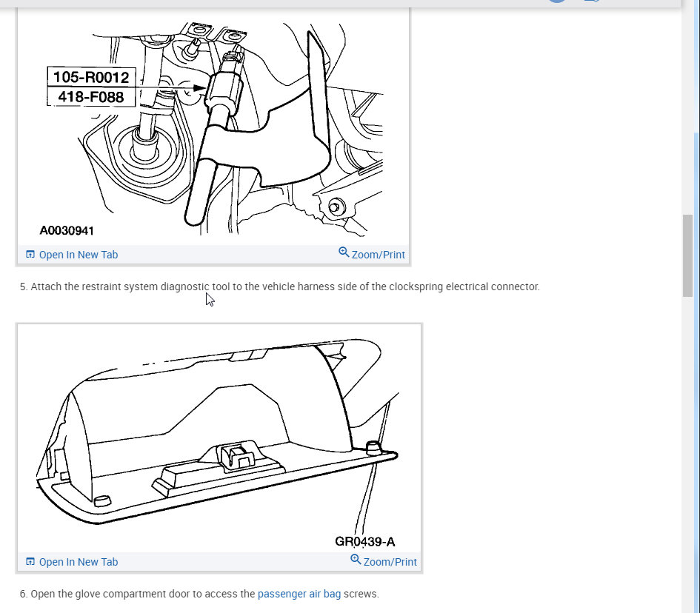The height and width of the screenshot is (613, 700).
Task: Open the steering column diagram in a new tab
Action: point(79,255)
